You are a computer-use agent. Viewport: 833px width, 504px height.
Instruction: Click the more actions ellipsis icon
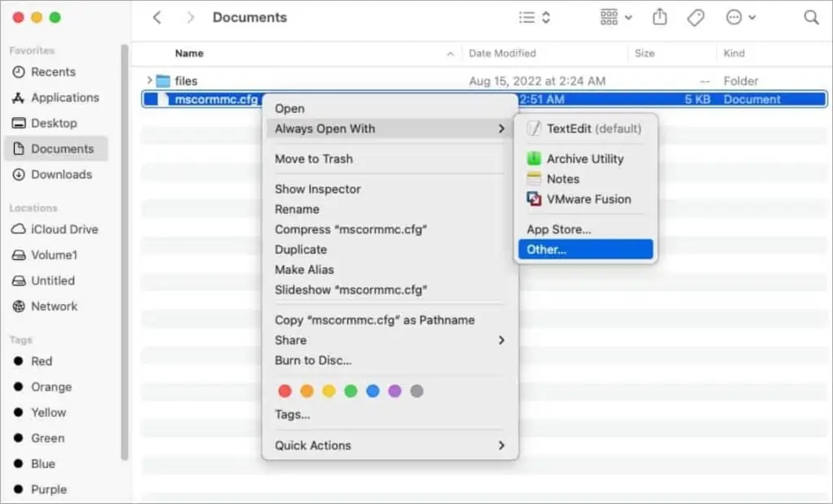734,16
